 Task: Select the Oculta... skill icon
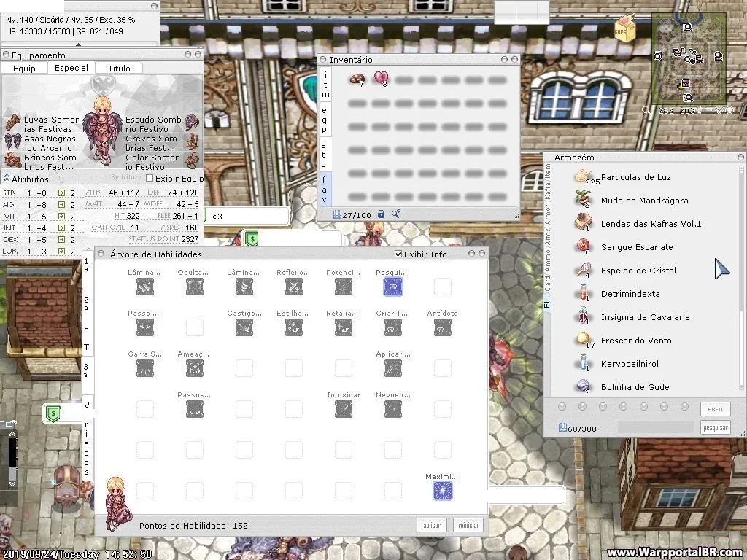194,287
